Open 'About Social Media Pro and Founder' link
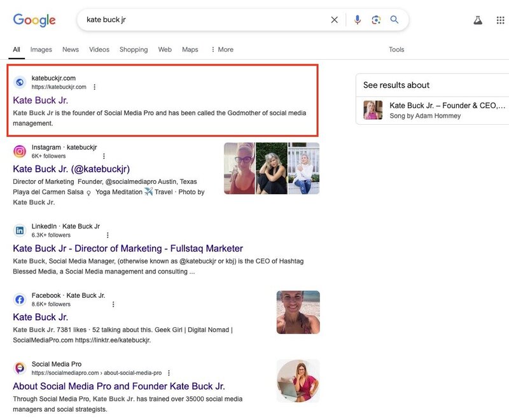 (119, 386)
